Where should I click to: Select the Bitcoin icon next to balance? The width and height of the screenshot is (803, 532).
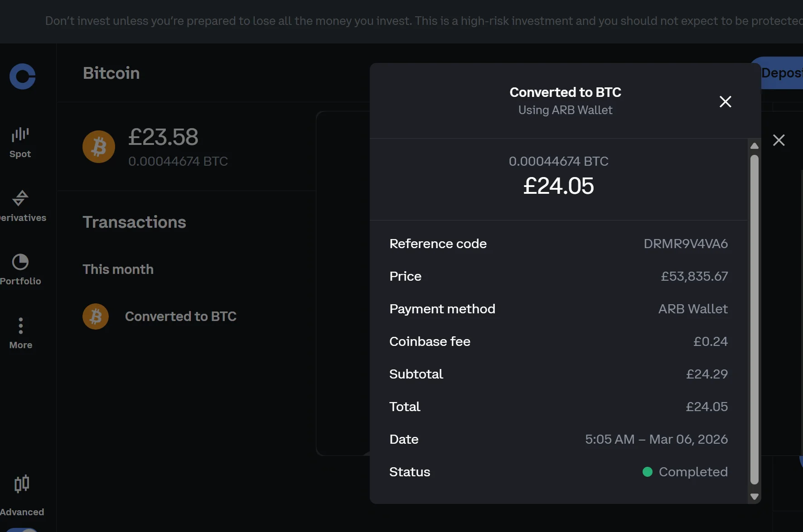[x=98, y=146]
